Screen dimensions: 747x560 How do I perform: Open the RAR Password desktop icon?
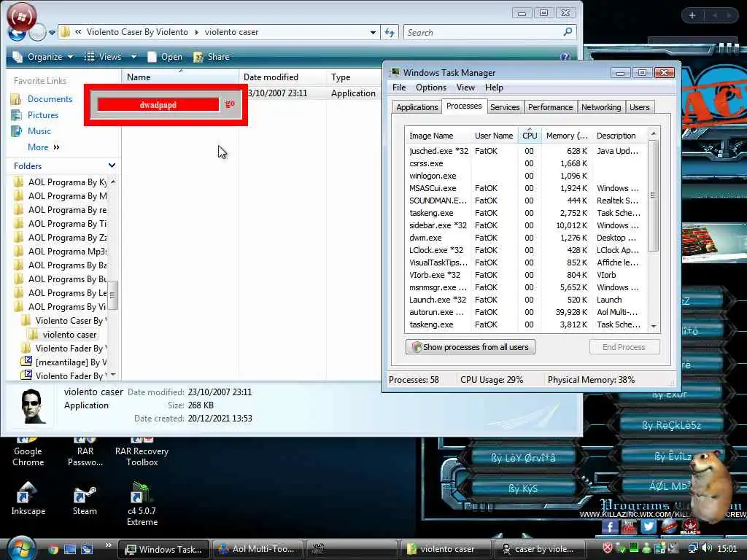[x=85, y=452]
